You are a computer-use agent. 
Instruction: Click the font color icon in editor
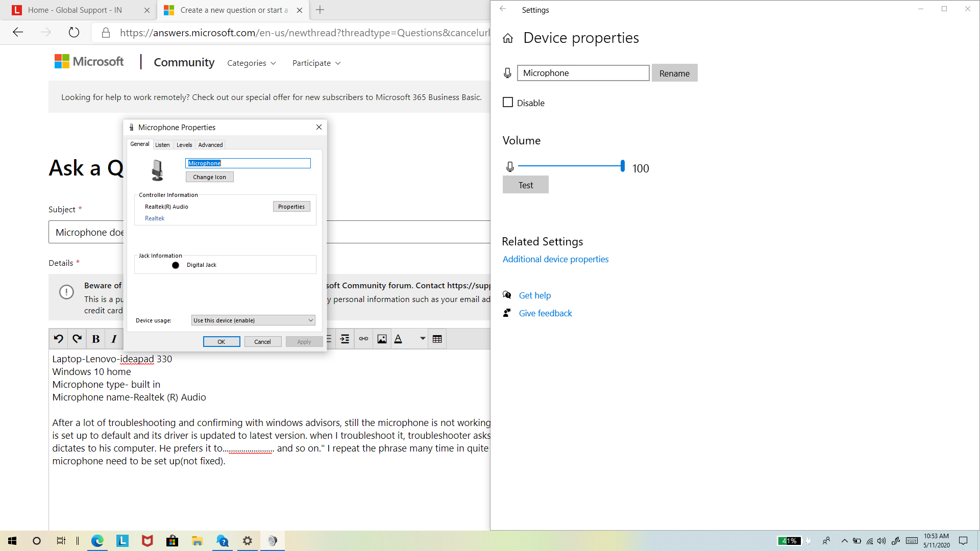tap(399, 339)
